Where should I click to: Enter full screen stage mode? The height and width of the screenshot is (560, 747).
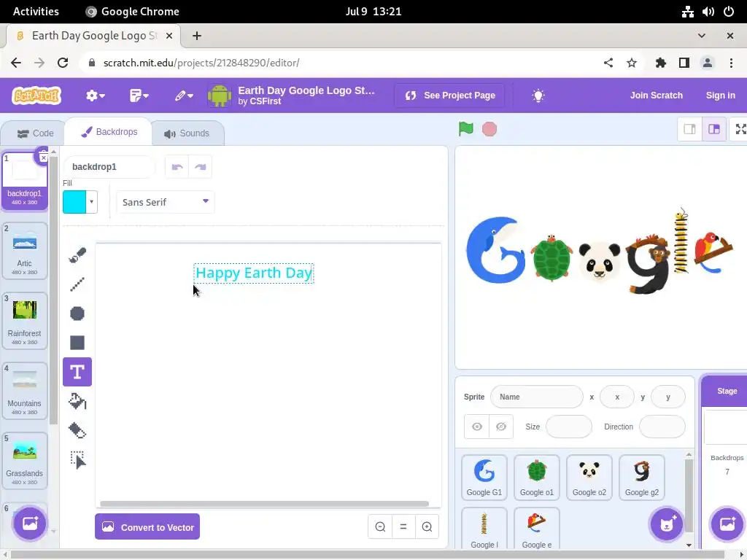pyautogui.click(x=741, y=129)
